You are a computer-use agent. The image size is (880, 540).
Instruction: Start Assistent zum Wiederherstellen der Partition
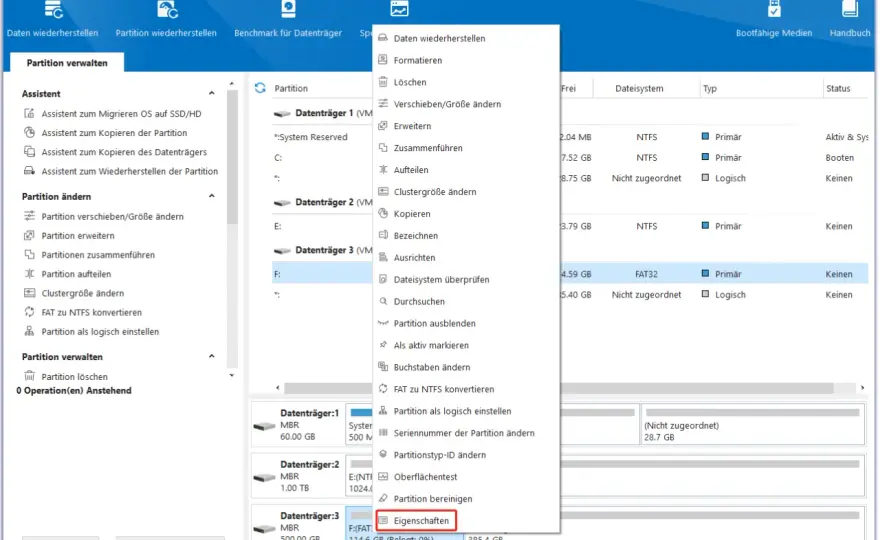tap(121, 171)
